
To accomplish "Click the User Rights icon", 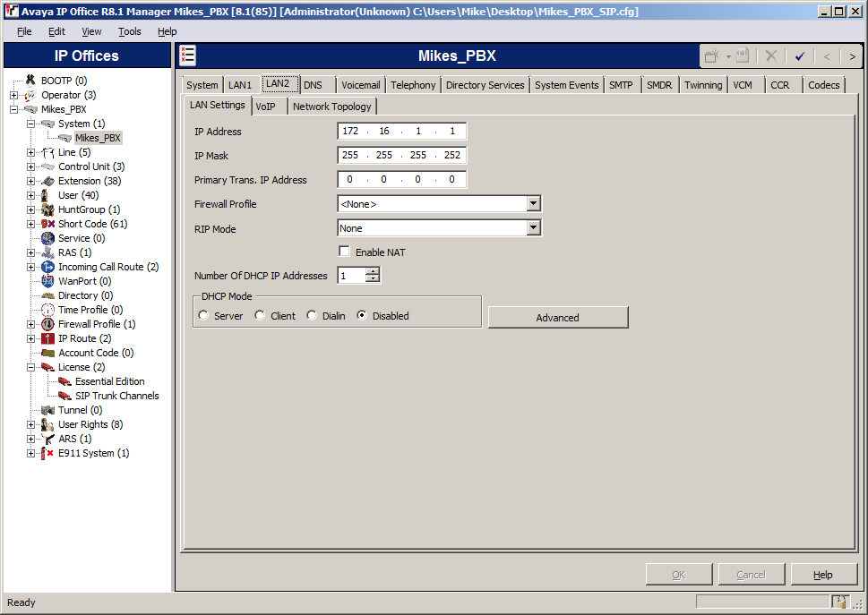I will pos(48,424).
